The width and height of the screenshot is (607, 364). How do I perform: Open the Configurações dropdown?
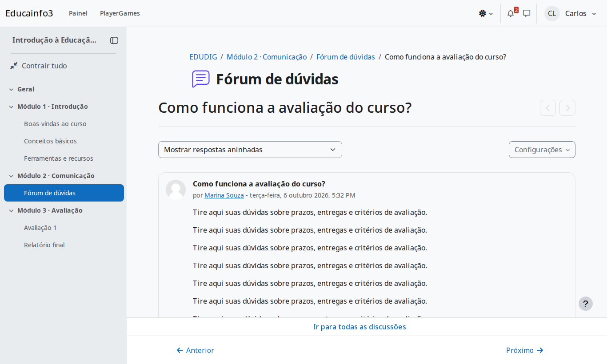542,150
